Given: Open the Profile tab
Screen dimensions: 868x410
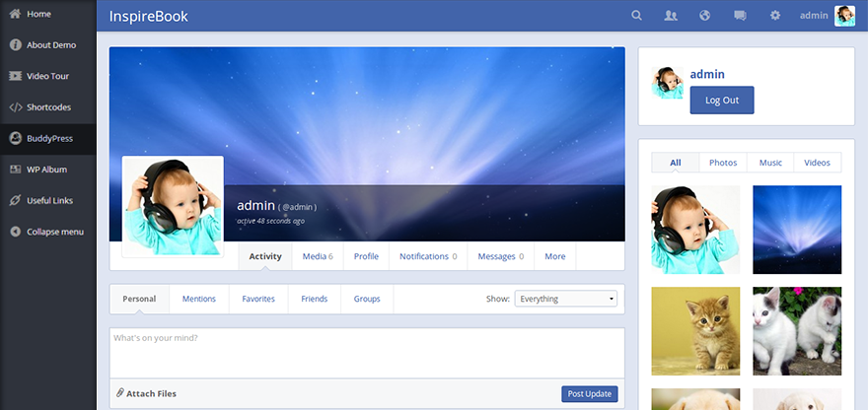Looking at the screenshot, I should [367, 256].
